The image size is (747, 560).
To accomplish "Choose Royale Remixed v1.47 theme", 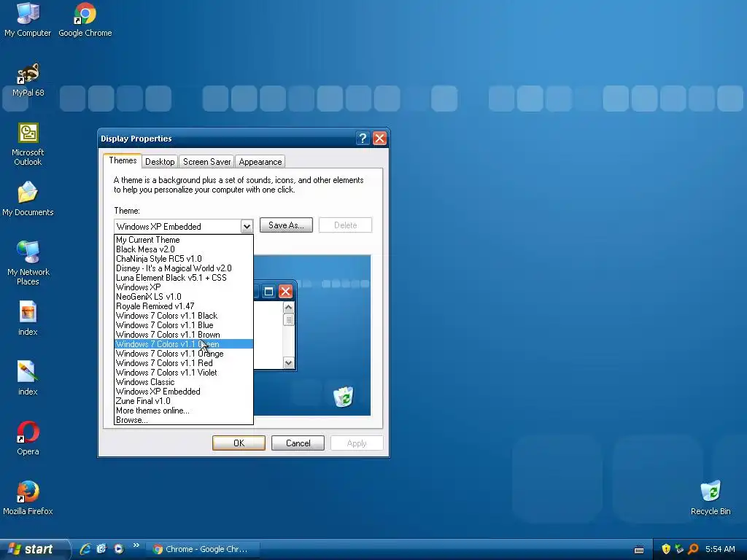I will point(183,306).
